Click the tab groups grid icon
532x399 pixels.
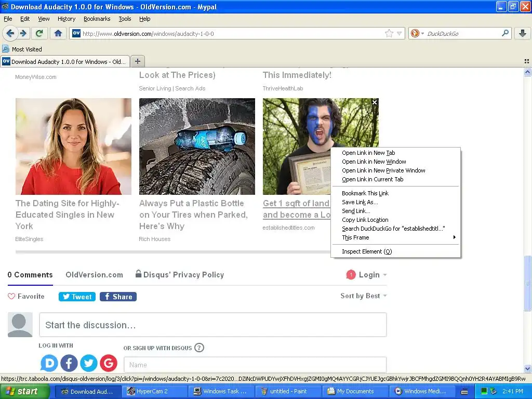click(x=527, y=61)
